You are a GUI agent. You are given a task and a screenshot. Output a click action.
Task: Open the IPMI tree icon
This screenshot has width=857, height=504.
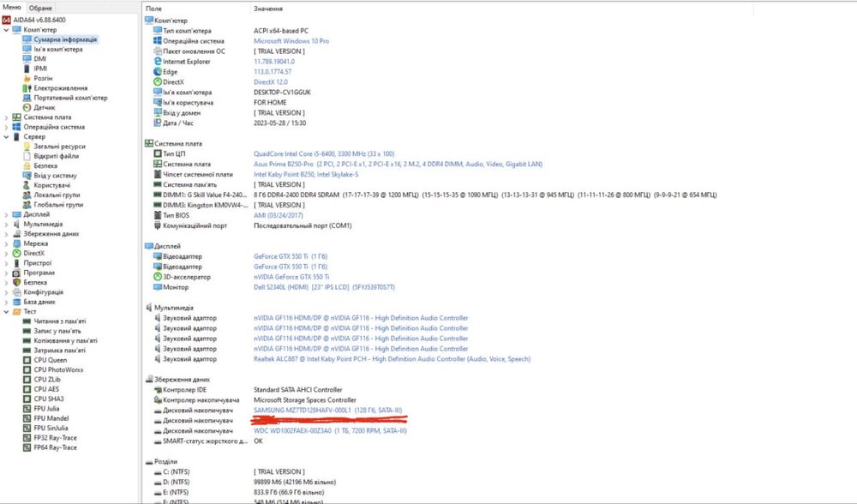(x=27, y=69)
